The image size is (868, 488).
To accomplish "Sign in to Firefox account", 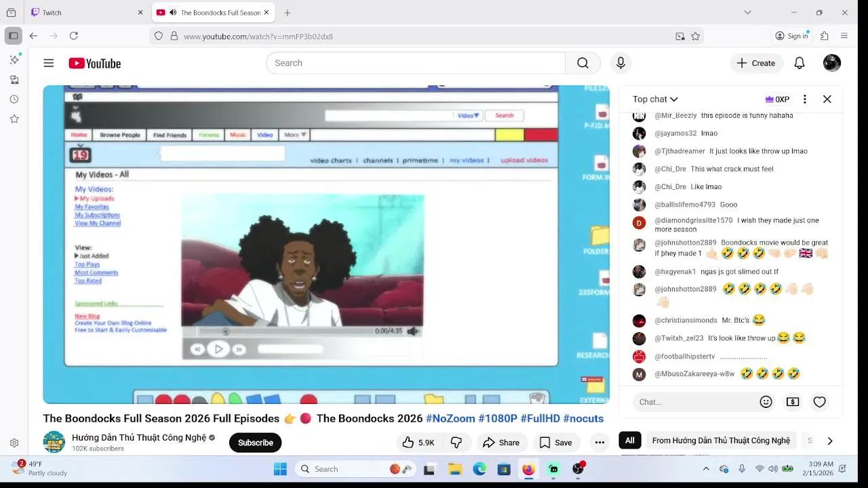I will [x=792, y=36].
